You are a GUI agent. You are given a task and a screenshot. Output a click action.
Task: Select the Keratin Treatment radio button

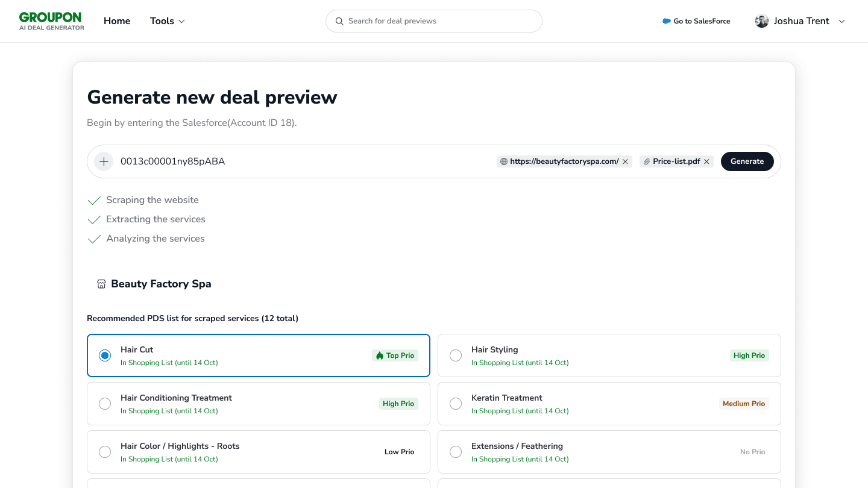point(456,404)
